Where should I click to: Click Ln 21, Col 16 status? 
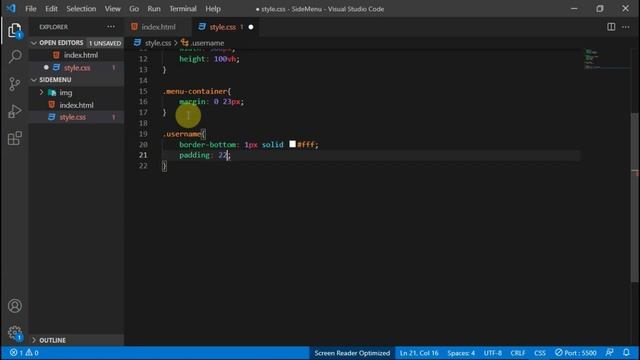[419, 353]
